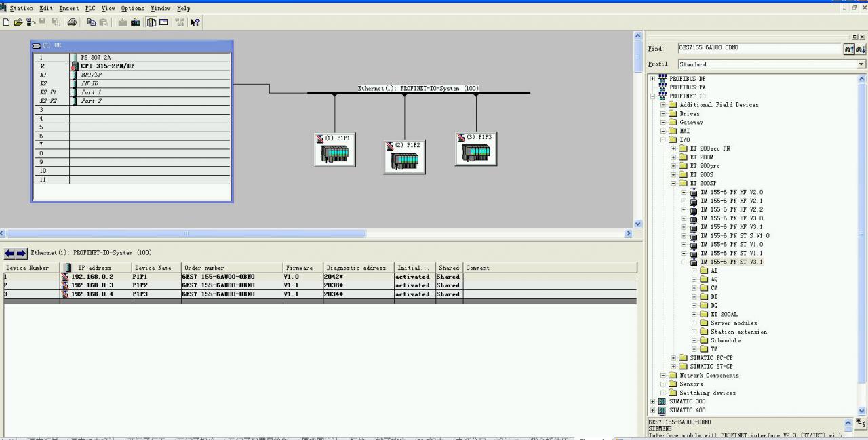Click the Paste toolbar icon

103,22
